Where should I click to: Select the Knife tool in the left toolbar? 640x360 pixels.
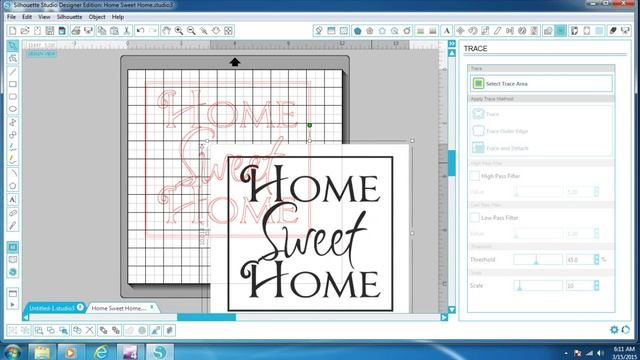(x=13, y=225)
